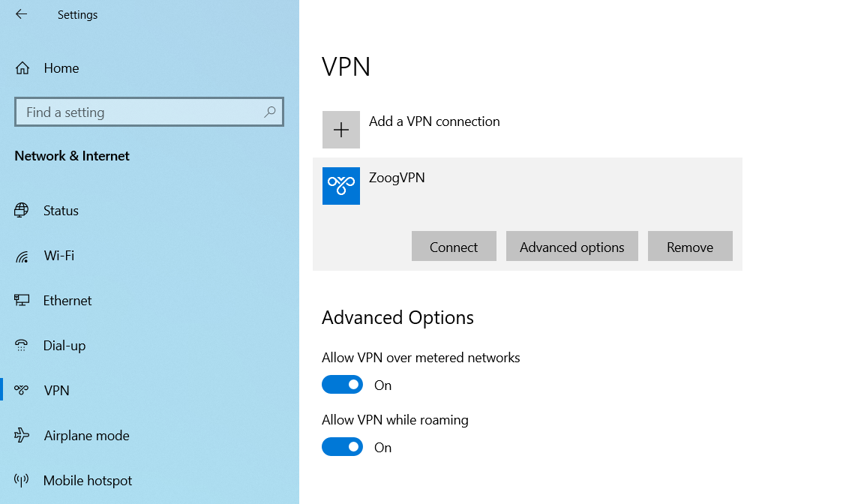This screenshot has height=504, width=846.
Task: Click inside the Find a setting field
Action: [x=135, y=112]
